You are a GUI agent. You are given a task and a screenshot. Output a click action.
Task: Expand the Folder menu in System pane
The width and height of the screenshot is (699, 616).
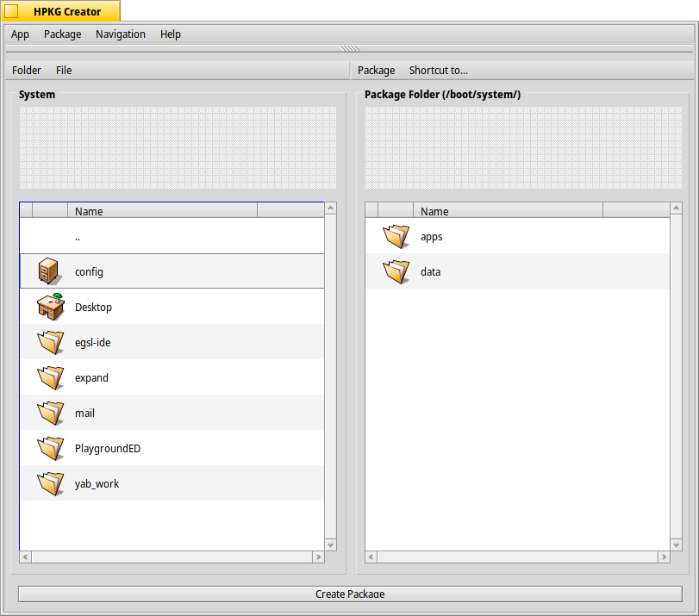click(27, 71)
